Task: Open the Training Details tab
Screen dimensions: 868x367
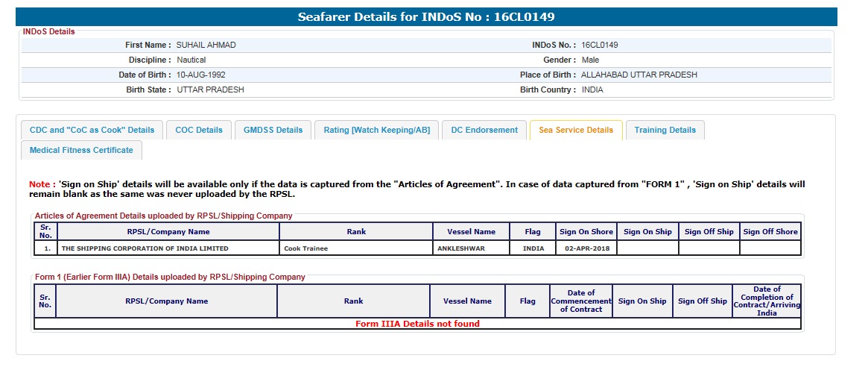Action: (665, 130)
